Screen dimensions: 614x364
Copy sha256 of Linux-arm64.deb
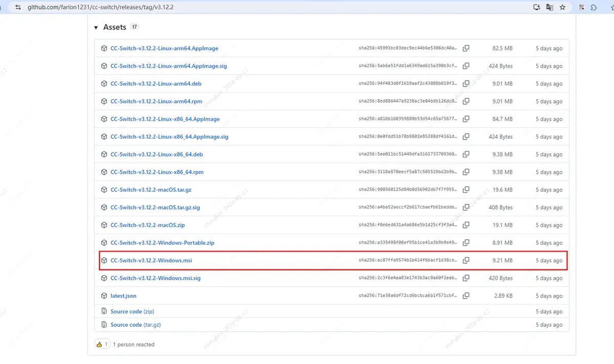pyautogui.click(x=466, y=84)
